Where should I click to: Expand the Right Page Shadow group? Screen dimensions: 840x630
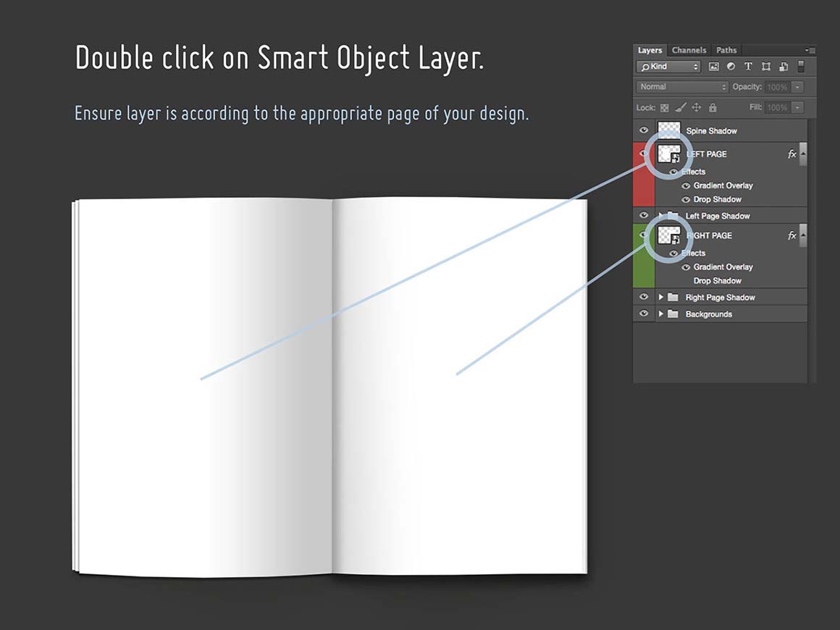(660, 297)
